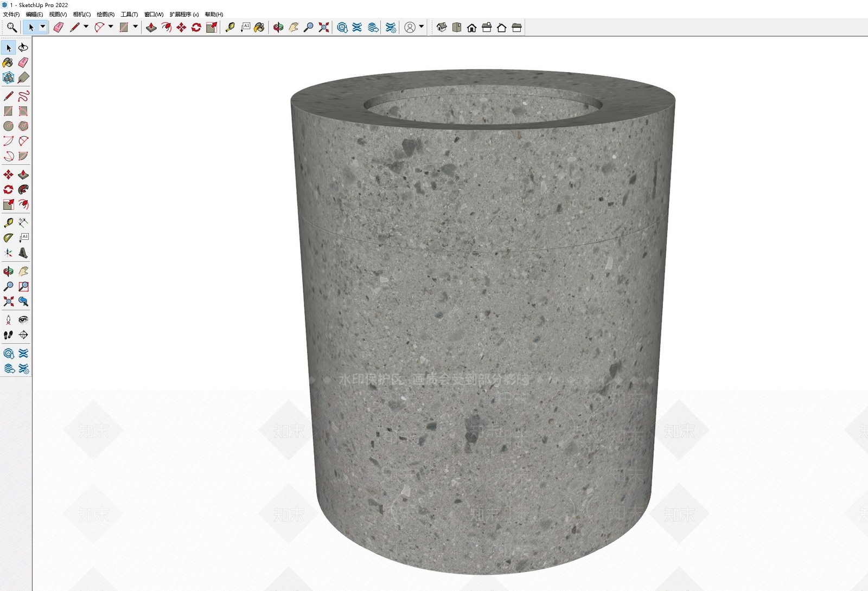Select the Eraser tool in top toolbar
The width and height of the screenshot is (868, 591).
click(58, 27)
